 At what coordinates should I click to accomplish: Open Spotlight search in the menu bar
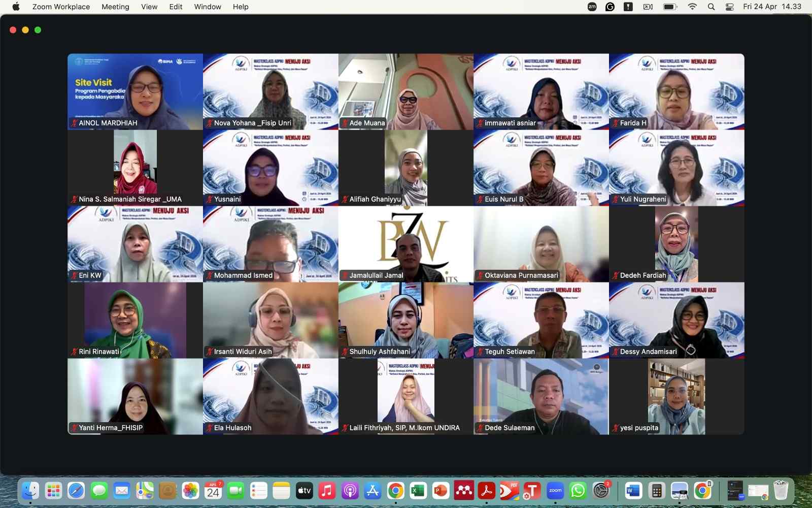click(x=711, y=7)
